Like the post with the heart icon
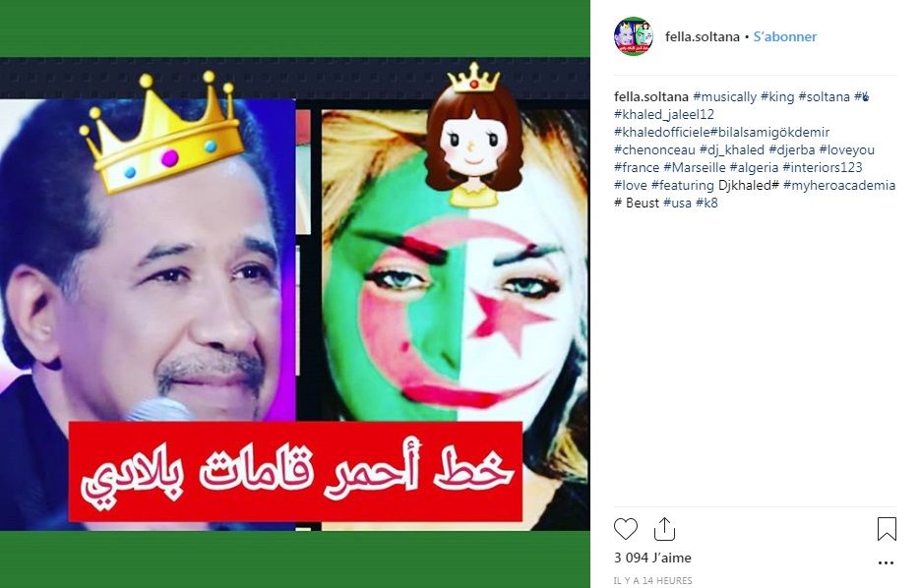Screen dimensions: 920x588 click(626, 529)
